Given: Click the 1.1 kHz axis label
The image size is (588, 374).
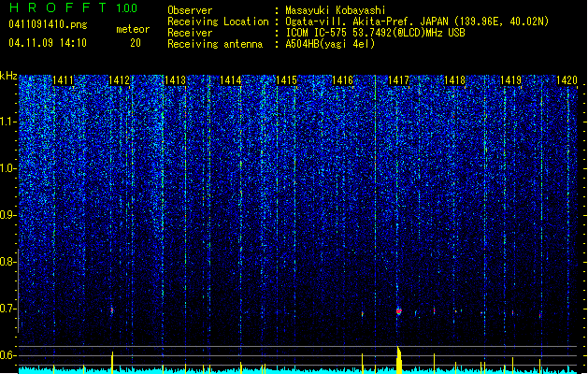Looking at the screenshot, I should click(x=8, y=122).
